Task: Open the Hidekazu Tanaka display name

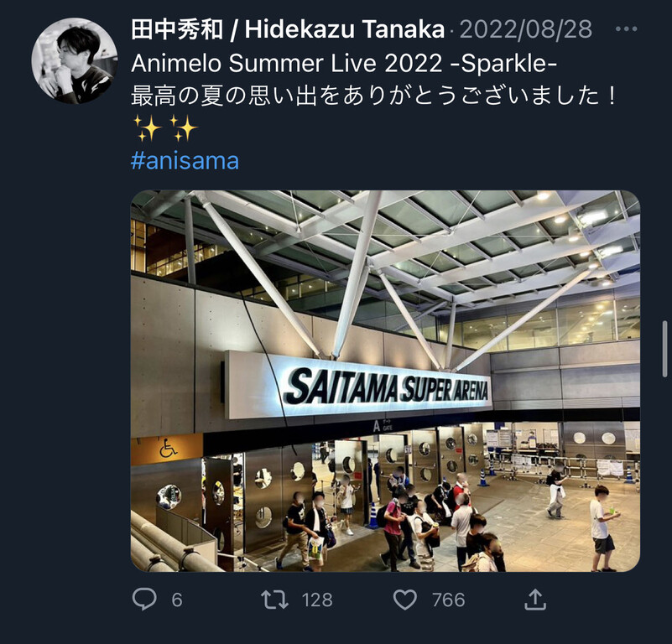Action: [x=288, y=29]
